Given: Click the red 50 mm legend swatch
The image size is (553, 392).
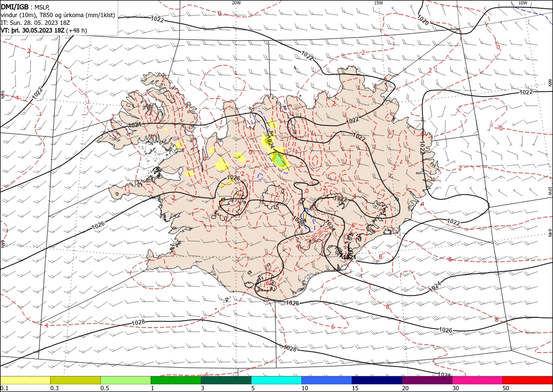Looking at the screenshot, I should (x=528, y=380).
